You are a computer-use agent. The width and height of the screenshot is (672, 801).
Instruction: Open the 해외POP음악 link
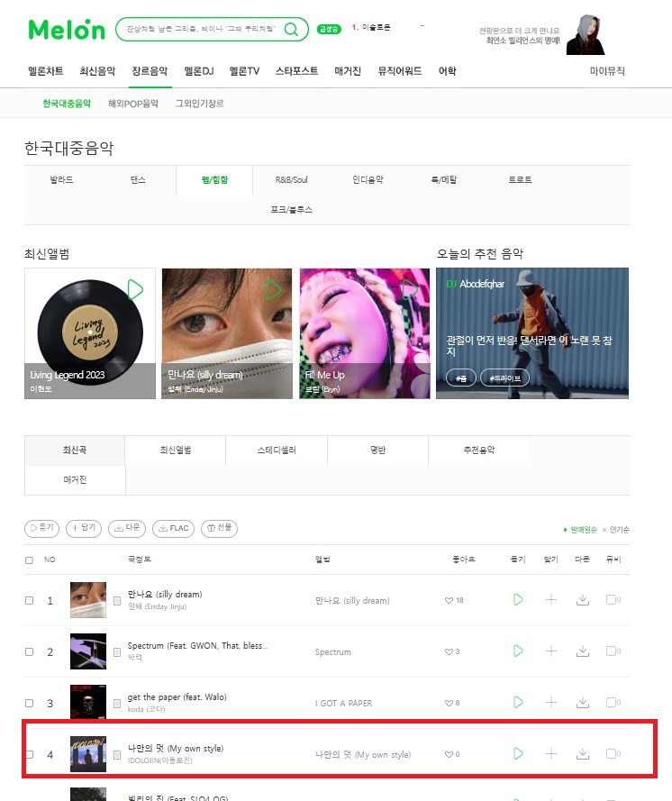click(x=132, y=104)
